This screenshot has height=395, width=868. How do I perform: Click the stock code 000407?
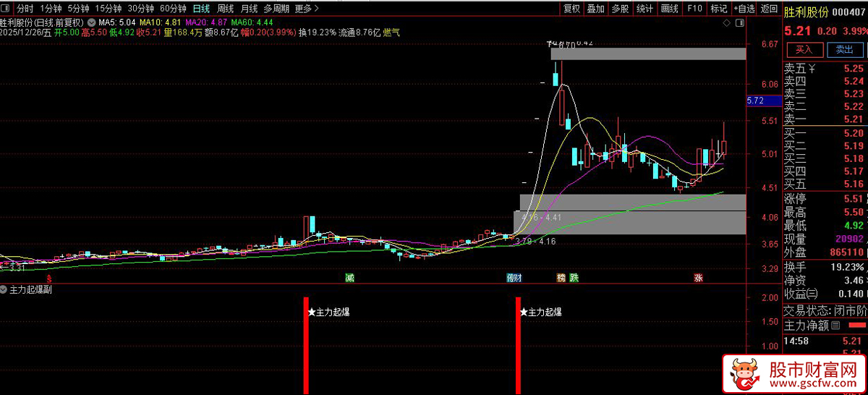[849, 12]
